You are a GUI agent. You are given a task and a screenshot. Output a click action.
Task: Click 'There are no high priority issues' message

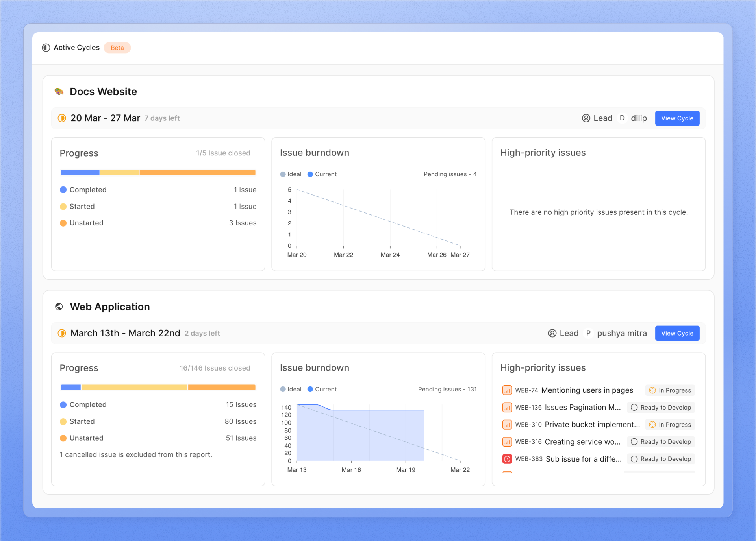coord(598,212)
